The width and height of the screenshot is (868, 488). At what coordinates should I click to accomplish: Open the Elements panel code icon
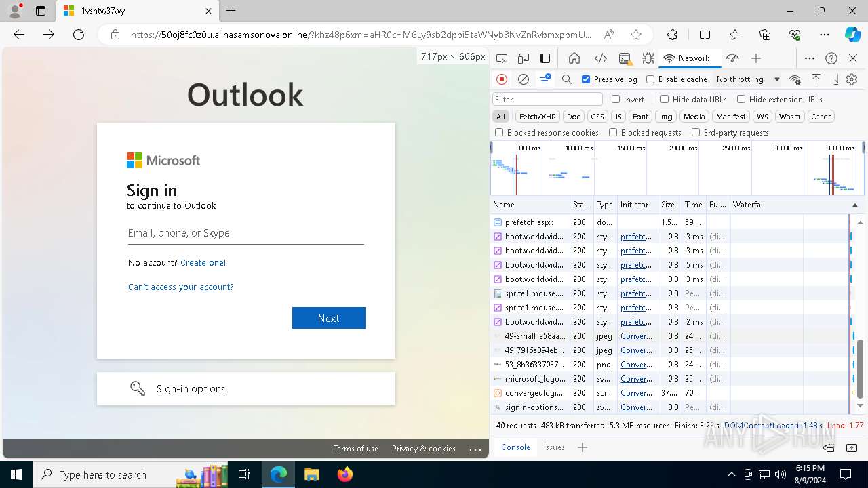coord(600,58)
